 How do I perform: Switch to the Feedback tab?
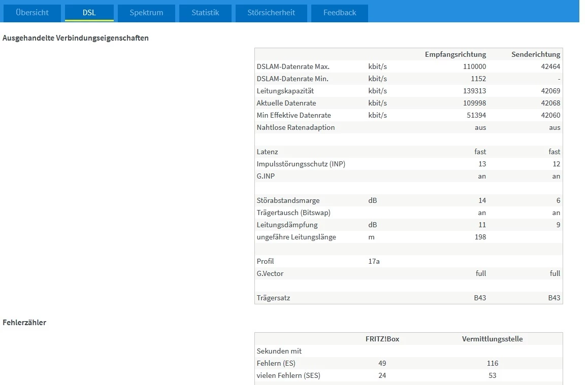click(x=339, y=13)
